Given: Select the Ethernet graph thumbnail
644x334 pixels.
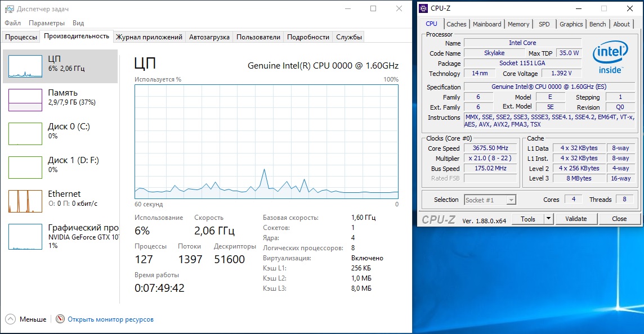Looking at the screenshot, I should (x=25, y=201).
